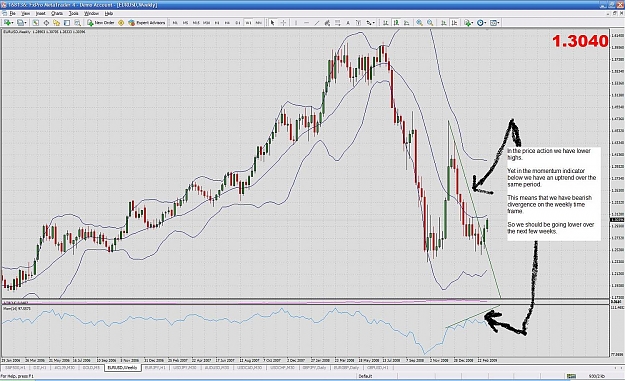Toggle line chart display mode
This screenshot has height=381, width=625.
click(x=406, y=23)
